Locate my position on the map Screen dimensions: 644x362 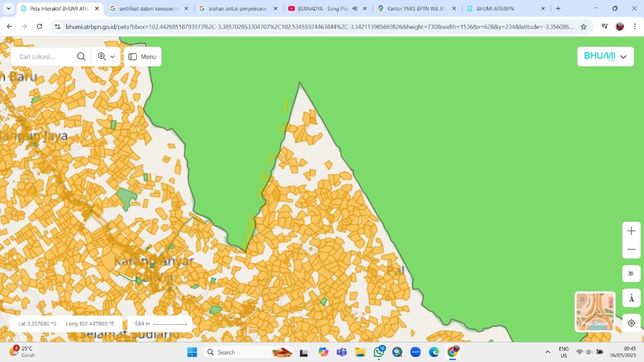tap(631, 323)
